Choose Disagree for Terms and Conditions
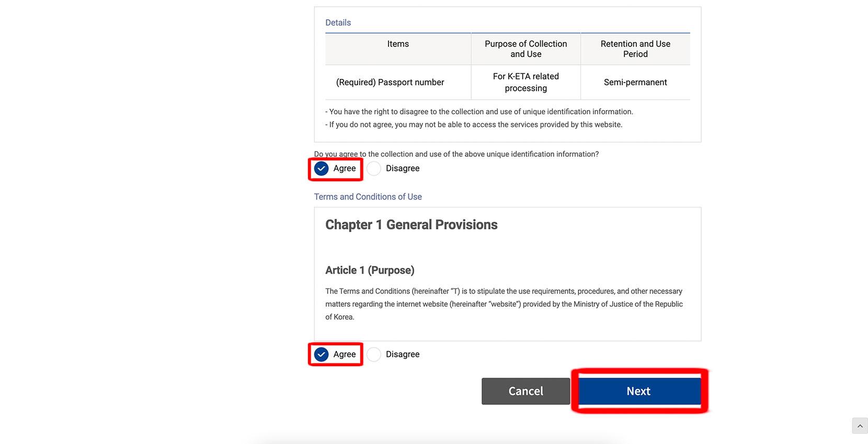This screenshot has height=444, width=868. (374, 354)
